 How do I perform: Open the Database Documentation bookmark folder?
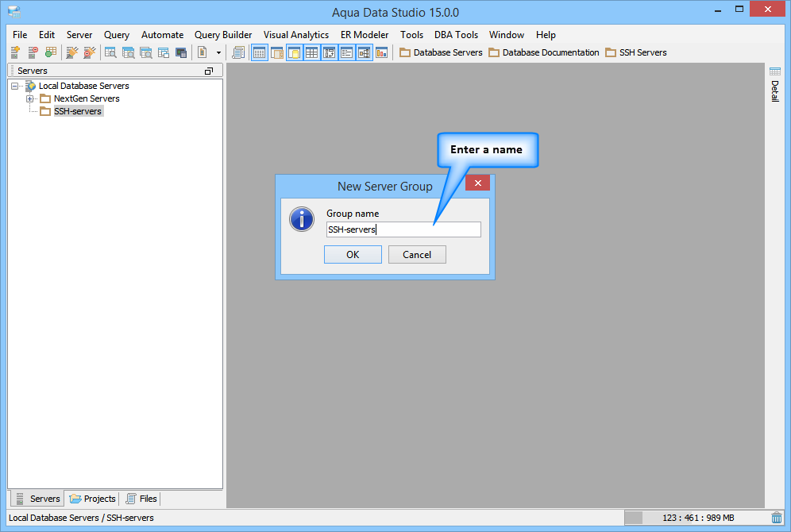(x=544, y=52)
